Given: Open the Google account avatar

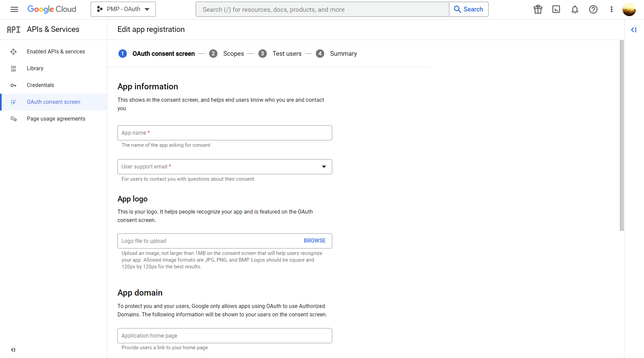Looking at the screenshot, I should click(629, 9).
